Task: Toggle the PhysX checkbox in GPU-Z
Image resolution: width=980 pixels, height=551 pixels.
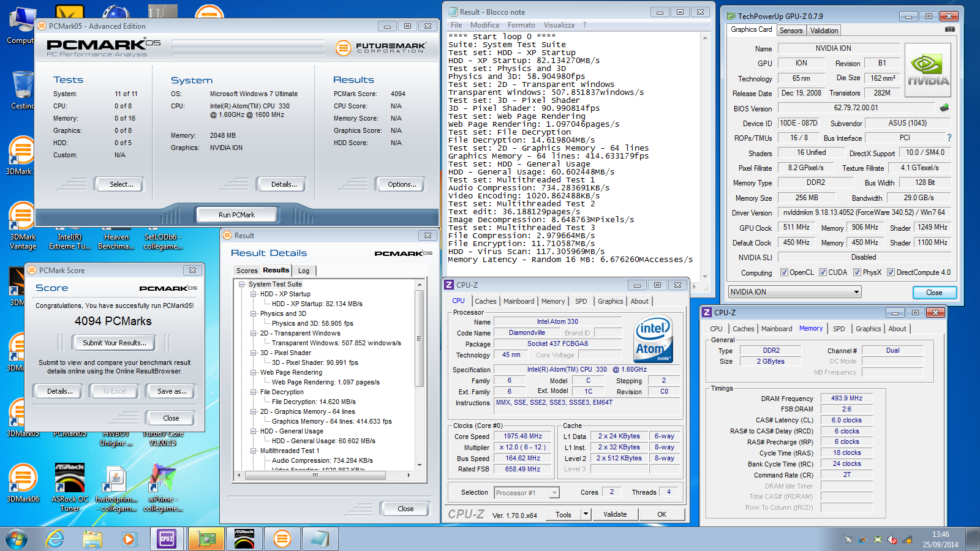Action: pos(857,272)
